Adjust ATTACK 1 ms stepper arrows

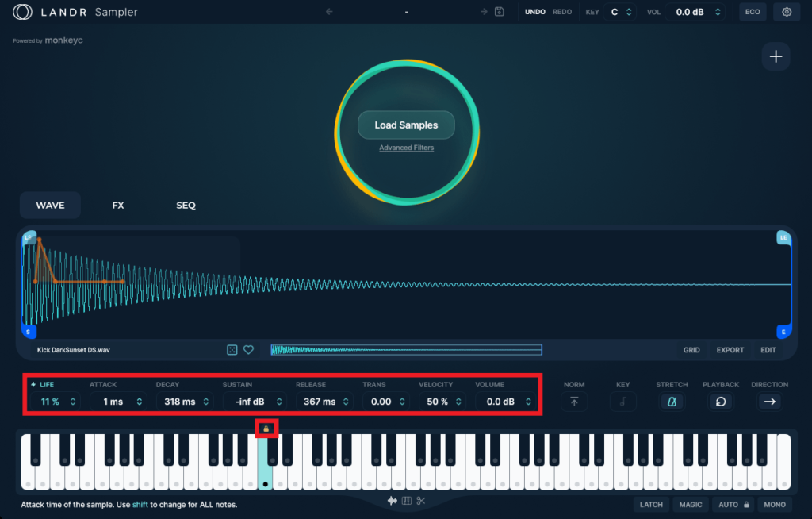pyautogui.click(x=140, y=402)
